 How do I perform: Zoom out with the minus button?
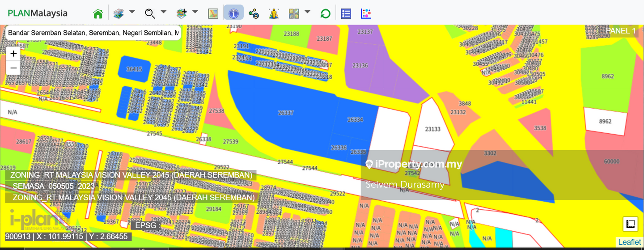coord(13,68)
